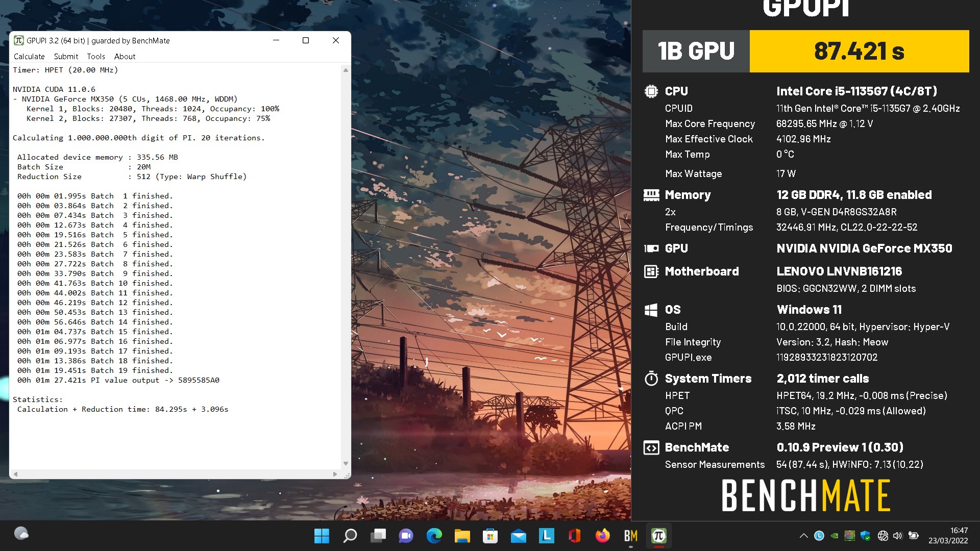Viewport: 980px width, 551px height.
Task: Click the CPU chip icon in BenchMate panel
Action: pos(651,91)
